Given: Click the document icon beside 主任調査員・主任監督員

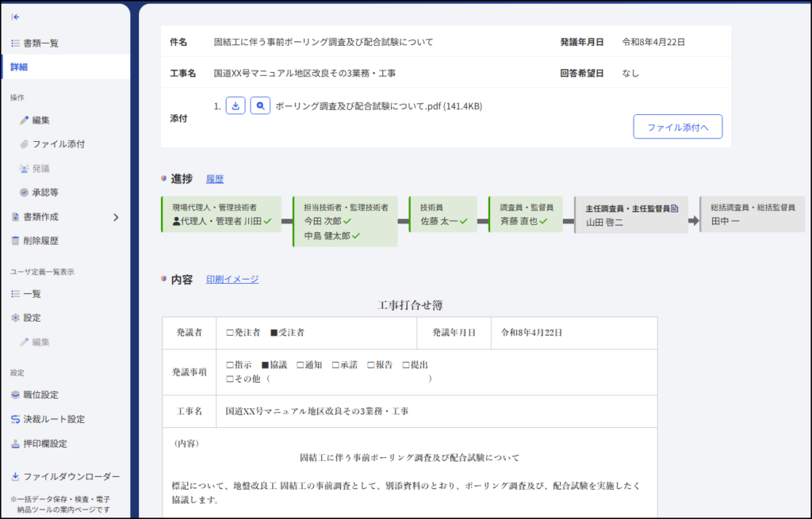Looking at the screenshot, I should [675, 208].
